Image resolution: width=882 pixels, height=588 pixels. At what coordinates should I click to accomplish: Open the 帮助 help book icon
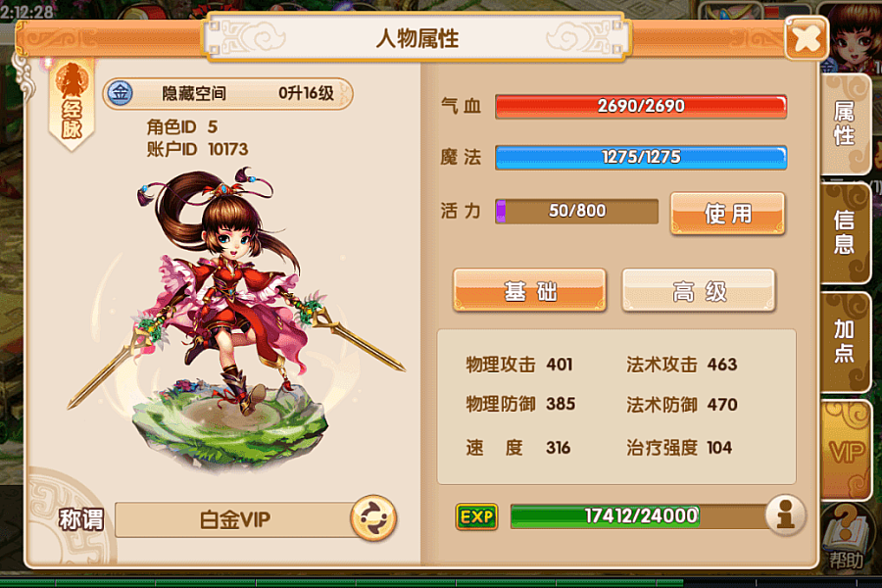pyautogui.click(x=846, y=537)
